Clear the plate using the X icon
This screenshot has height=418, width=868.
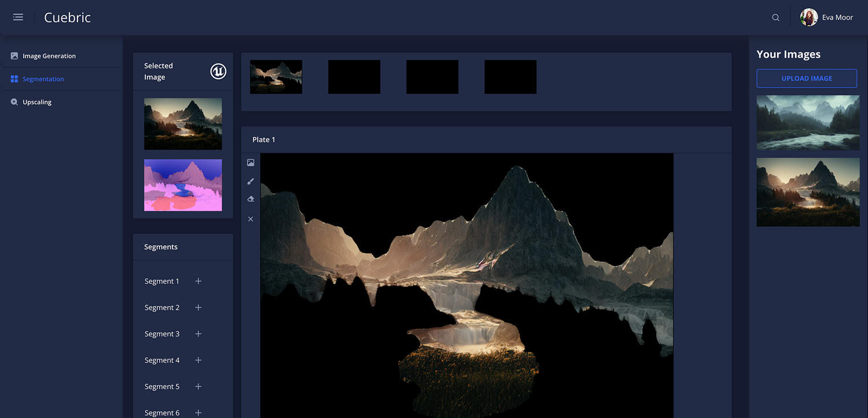pyautogui.click(x=250, y=219)
